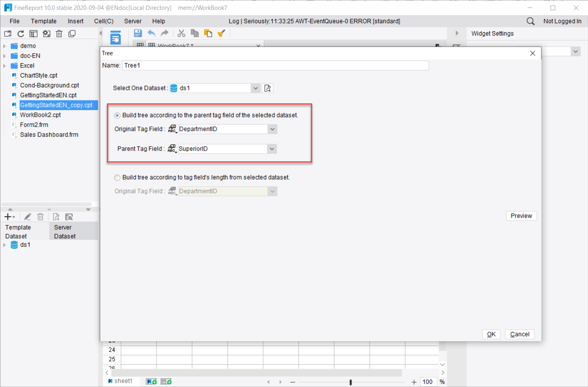Click the preview icon next to the dataset selector

(x=268, y=88)
